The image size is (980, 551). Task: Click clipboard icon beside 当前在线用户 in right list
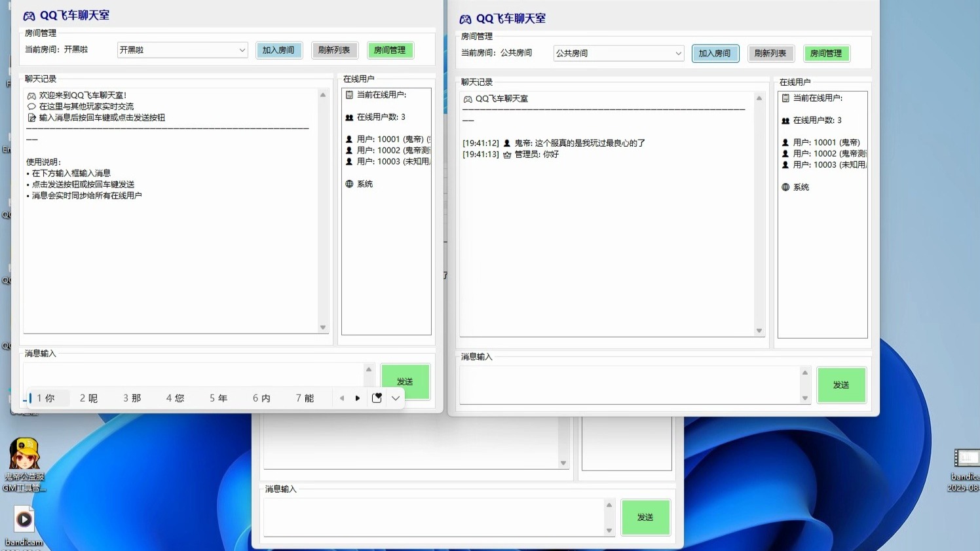pos(785,98)
